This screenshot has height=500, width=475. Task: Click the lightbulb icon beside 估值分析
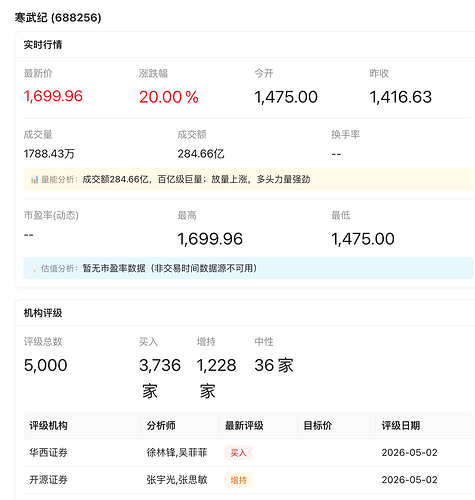(34, 268)
